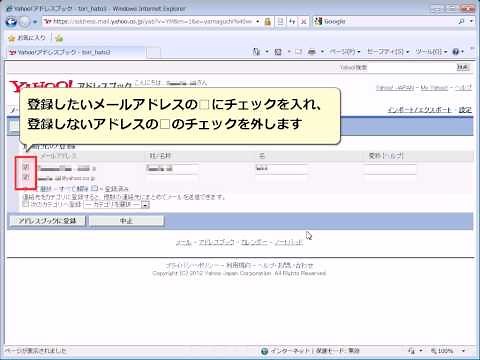Open the My Yahoo! link

[434, 88]
